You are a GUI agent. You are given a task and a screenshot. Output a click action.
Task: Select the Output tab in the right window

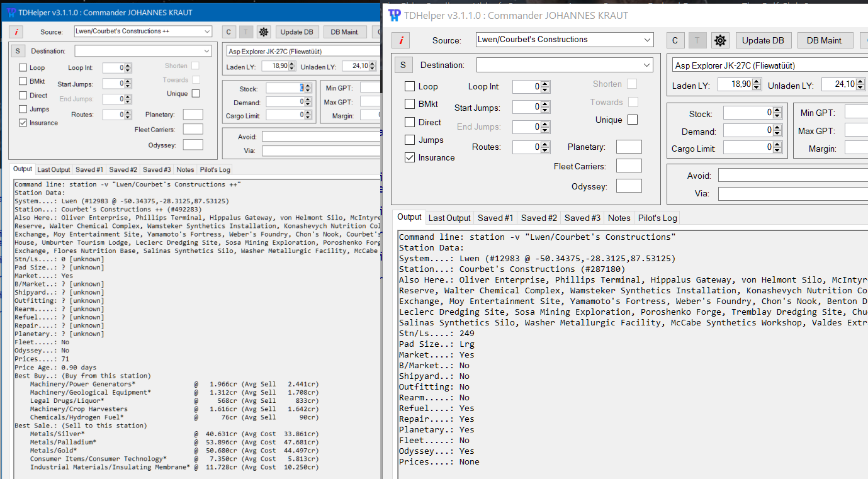coord(409,217)
